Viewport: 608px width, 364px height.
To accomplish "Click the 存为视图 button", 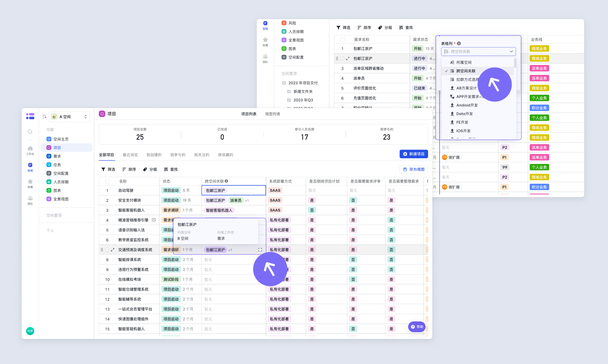I will pyautogui.click(x=414, y=169).
